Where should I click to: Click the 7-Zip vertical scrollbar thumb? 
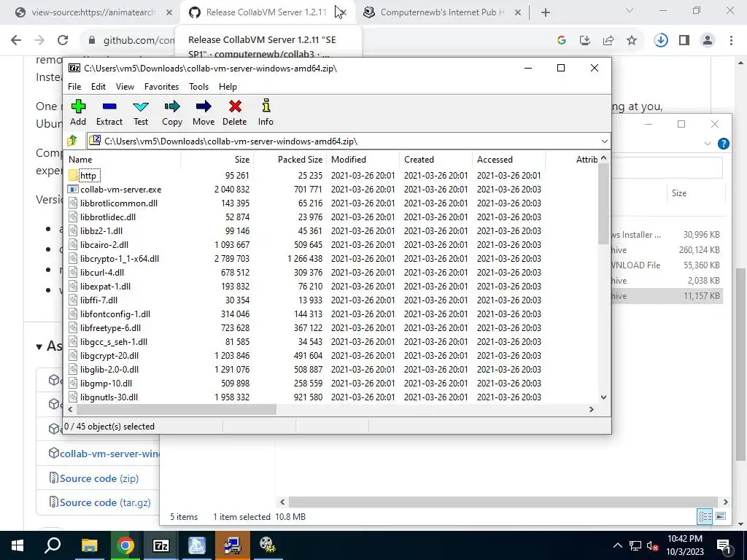tap(603, 204)
